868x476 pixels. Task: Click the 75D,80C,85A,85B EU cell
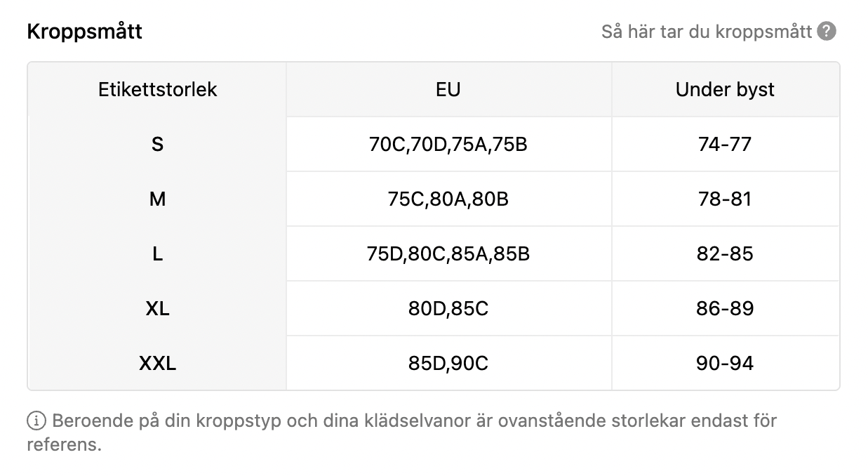point(448,253)
